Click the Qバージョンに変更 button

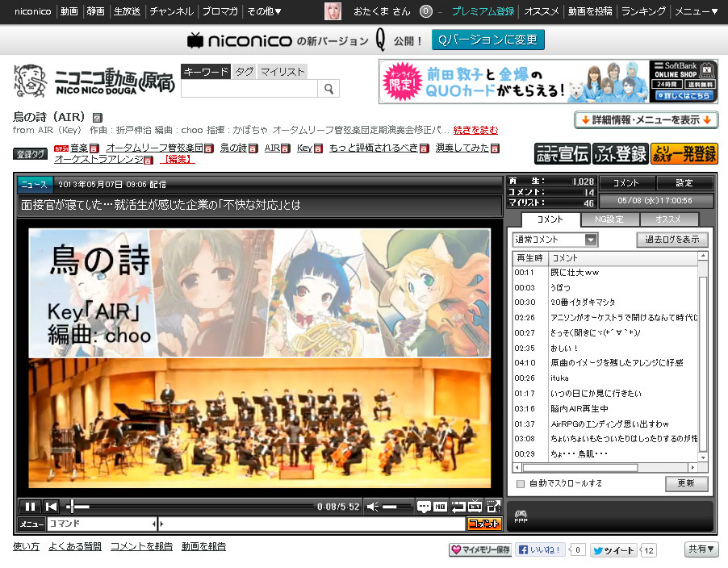click(488, 40)
